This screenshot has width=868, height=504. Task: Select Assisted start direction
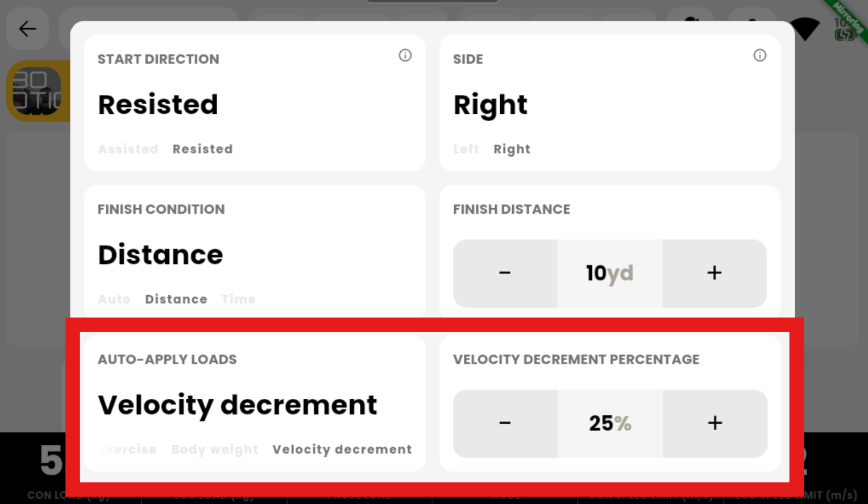pyautogui.click(x=128, y=149)
